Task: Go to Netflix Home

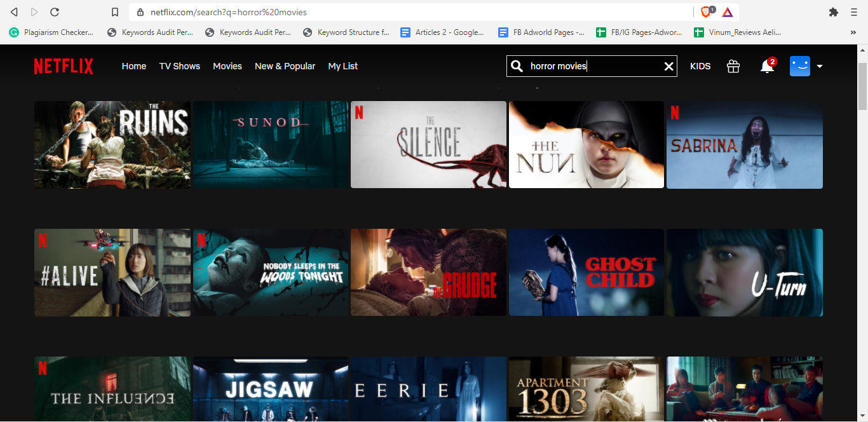Action: (x=134, y=66)
